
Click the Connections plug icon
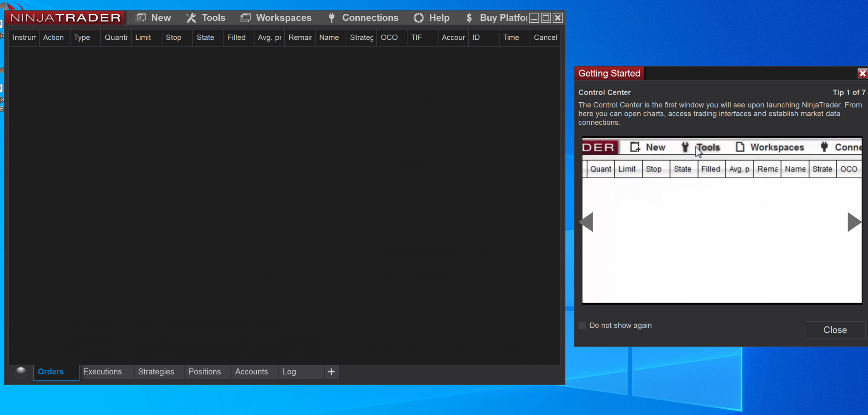(331, 18)
